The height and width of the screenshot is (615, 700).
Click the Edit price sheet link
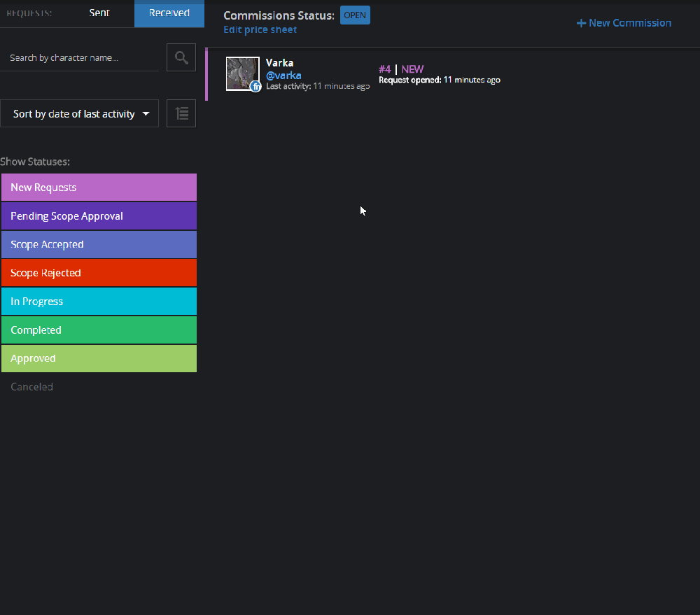click(260, 29)
